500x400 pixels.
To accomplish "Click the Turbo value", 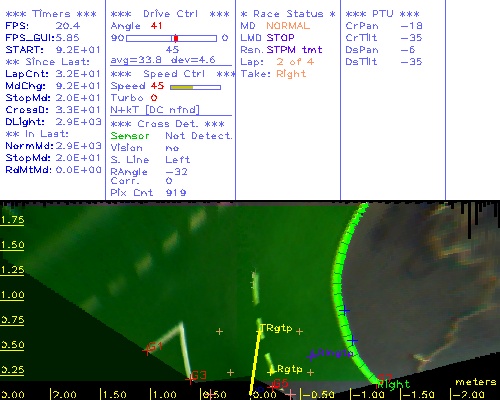I will coord(154,98).
